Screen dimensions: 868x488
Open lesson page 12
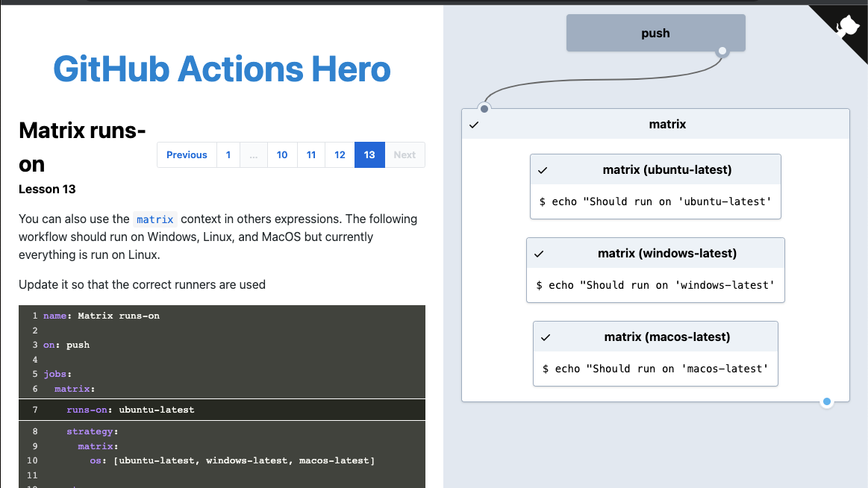click(x=340, y=155)
